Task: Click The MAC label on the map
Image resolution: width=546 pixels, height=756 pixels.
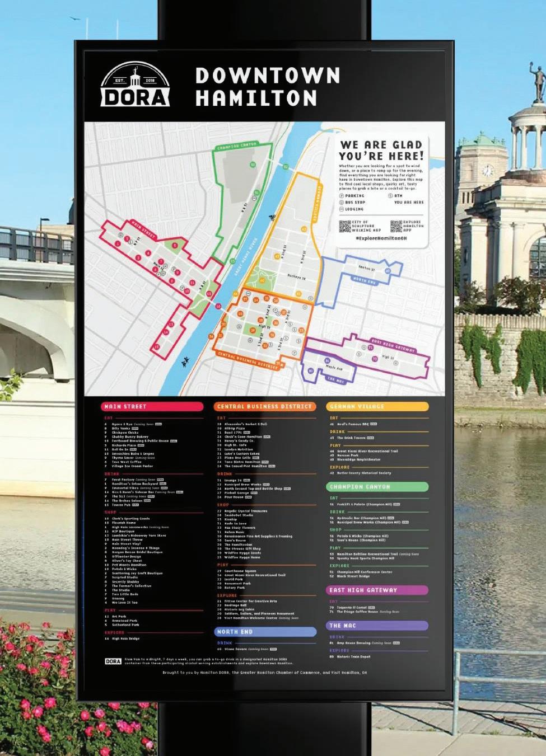Action: coord(335,379)
